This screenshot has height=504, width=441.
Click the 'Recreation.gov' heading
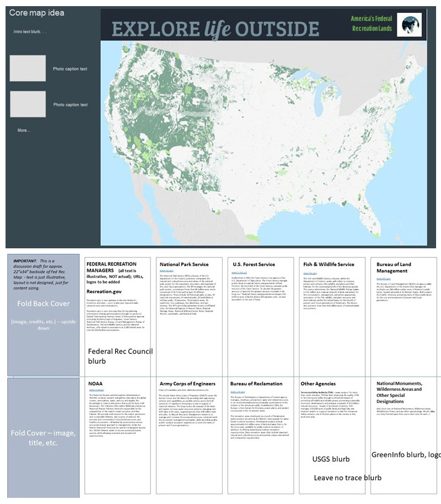104,291
